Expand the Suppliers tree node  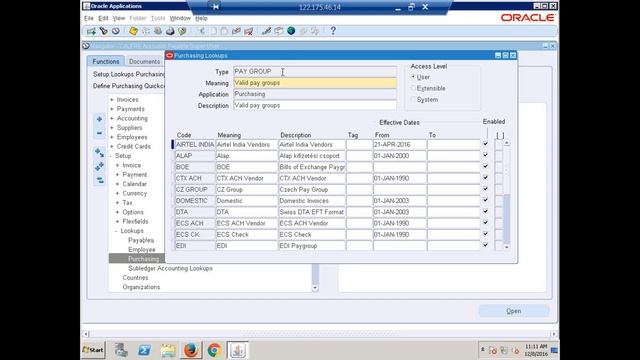(112, 128)
